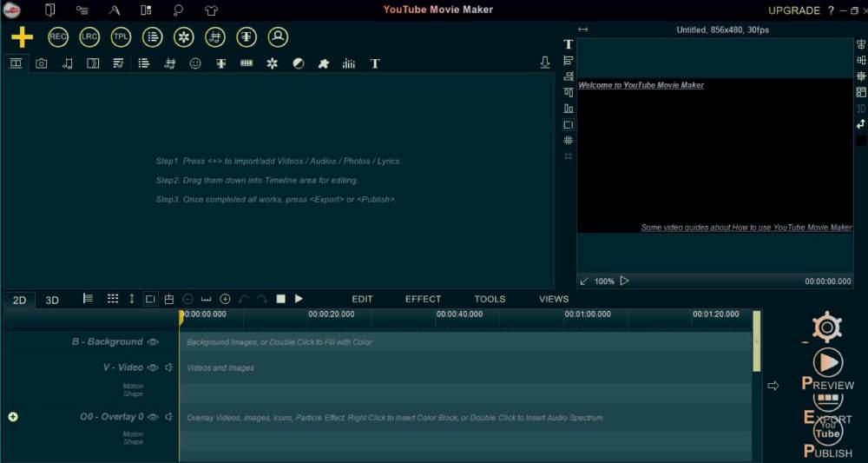Toggle Video track visibility eye

pos(153,367)
